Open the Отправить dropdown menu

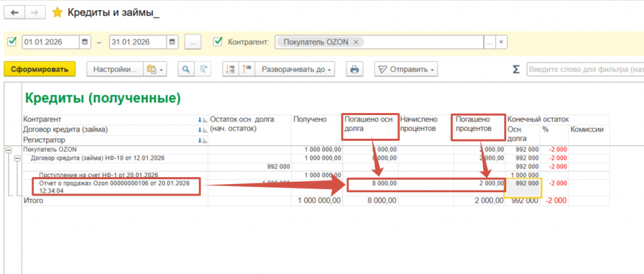(x=406, y=69)
